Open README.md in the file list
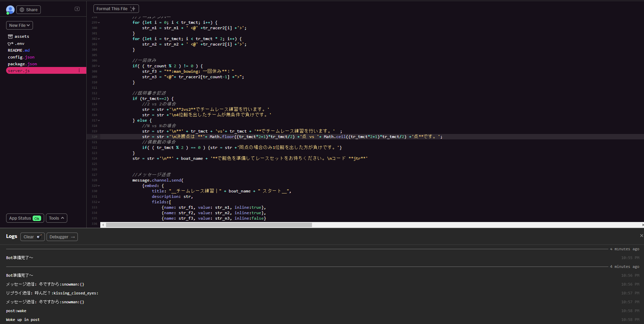The height and width of the screenshot is (324, 644). coord(19,50)
